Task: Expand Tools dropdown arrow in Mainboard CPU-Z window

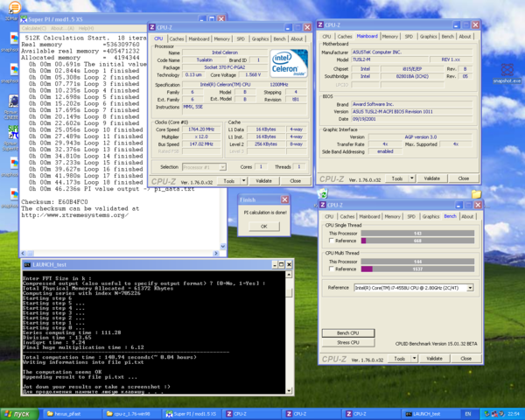Action: pyautogui.click(x=412, y=178)
